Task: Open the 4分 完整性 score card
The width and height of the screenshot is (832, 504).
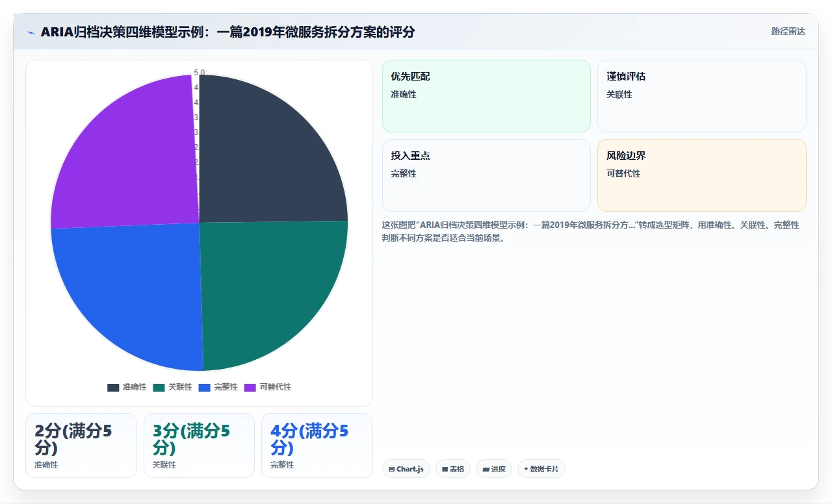Action: tap(317, 446)
